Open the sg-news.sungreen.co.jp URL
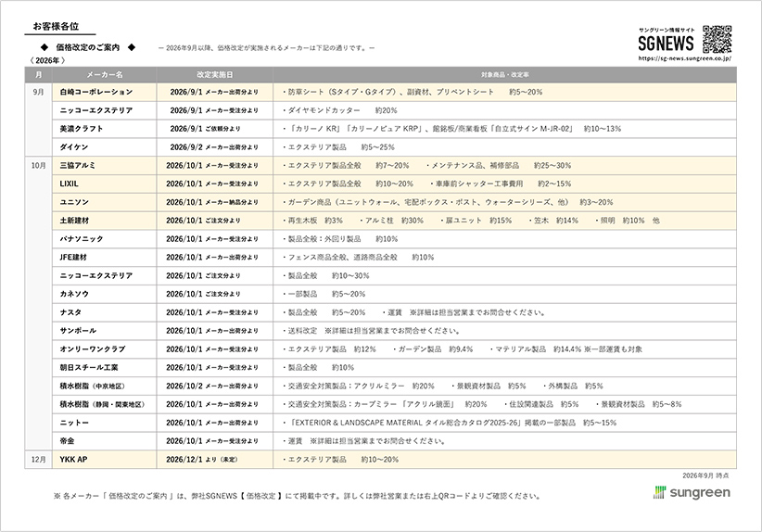The width and height of the screenshot is (762, 532). coord(684,57)
